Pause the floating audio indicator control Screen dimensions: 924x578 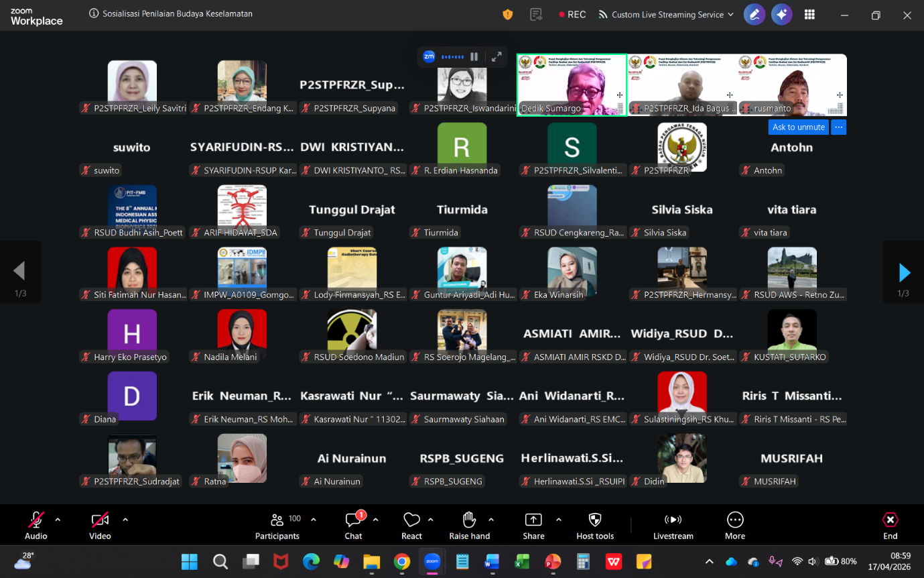(474, 57)
